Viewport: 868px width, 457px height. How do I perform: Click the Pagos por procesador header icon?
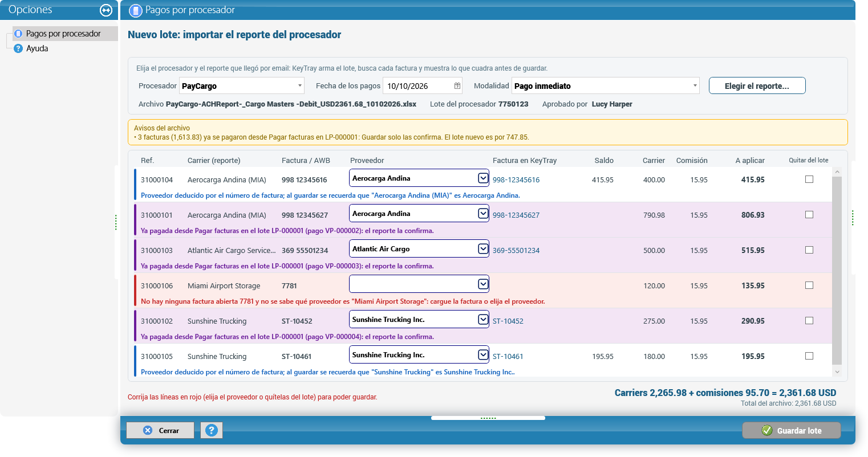135,10
